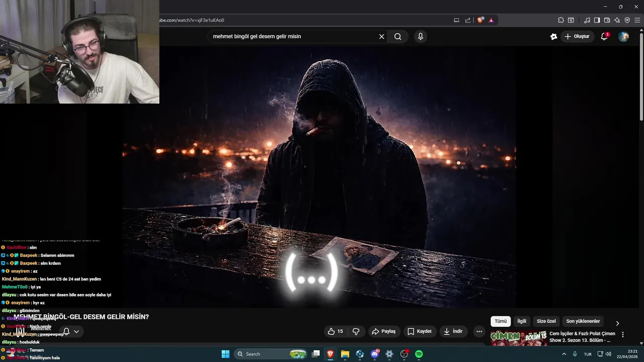Image resolution: width=644 pixels, height=362 pixels.
Task: Click video title MEHMET BİNGÖL-GEL DESEM GELİR MİSİN?
Action: (81, 317)
